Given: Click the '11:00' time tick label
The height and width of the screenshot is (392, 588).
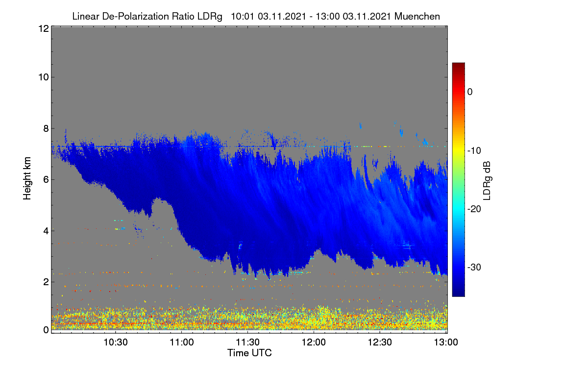Looking at the screenshot, I should tap(182, 342).
